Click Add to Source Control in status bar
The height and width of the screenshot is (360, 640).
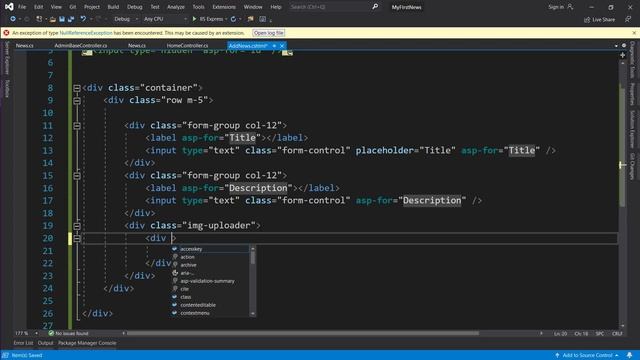click(587, 355)
